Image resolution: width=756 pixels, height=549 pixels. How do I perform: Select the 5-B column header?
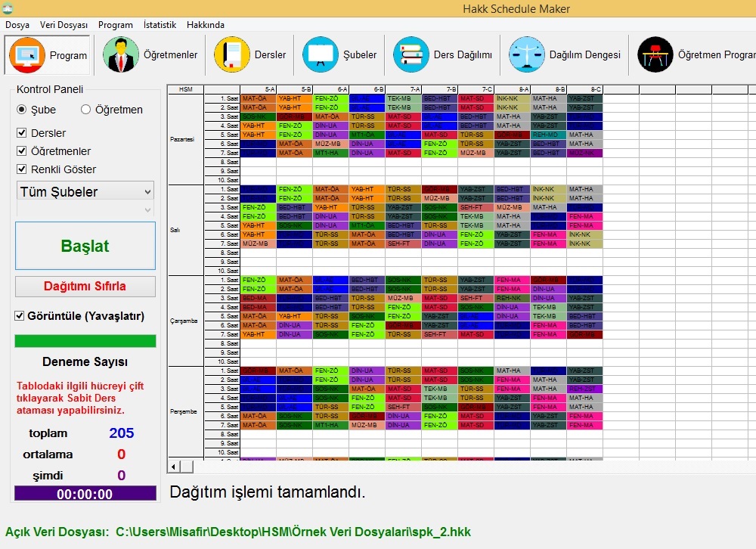click(295, 89)
